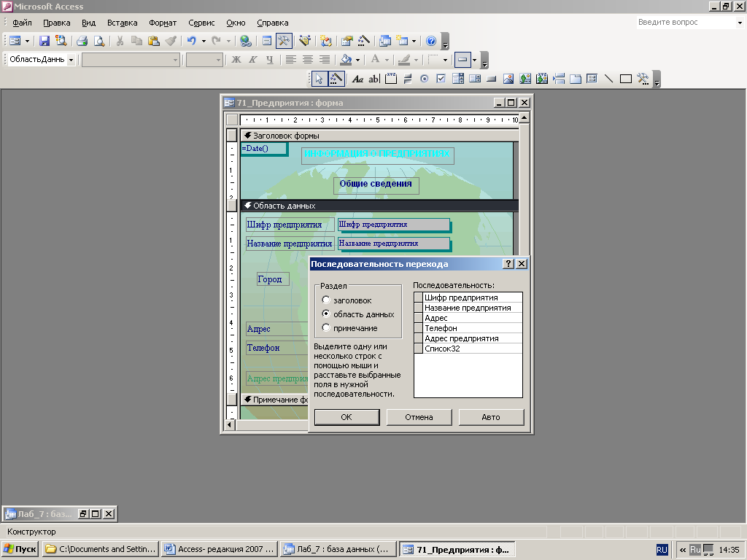This screenshot has height=560, width=747.
Task: Switch to 'Access- редакция 2007' taskbar window
Action: coord(220,549)
